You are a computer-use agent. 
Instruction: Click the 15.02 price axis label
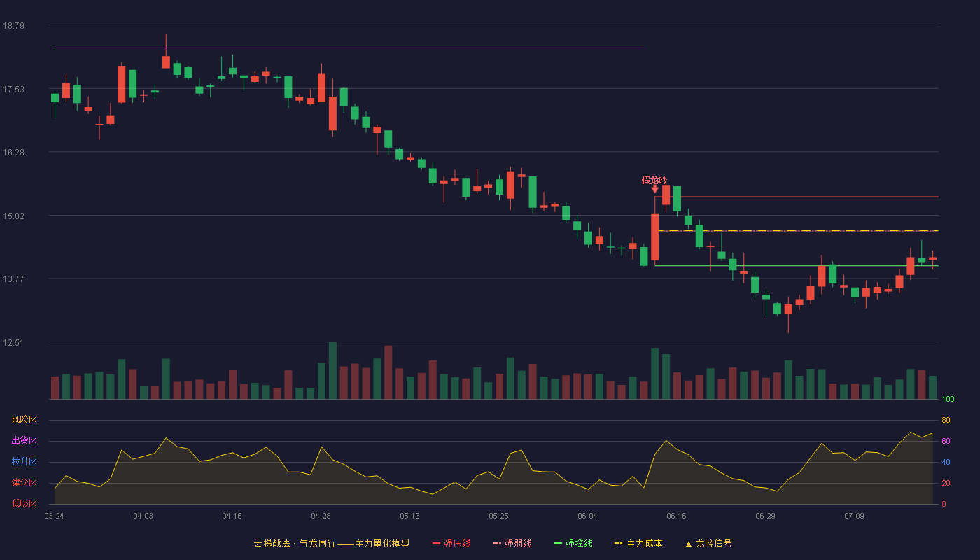click(13, 216)
